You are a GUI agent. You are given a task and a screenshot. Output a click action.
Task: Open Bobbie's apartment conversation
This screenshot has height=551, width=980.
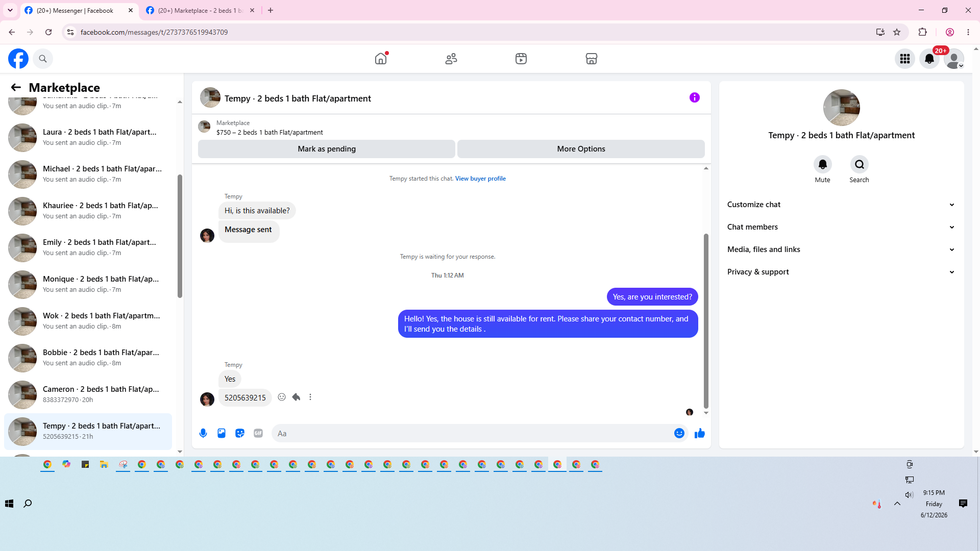tap(88, 358)
